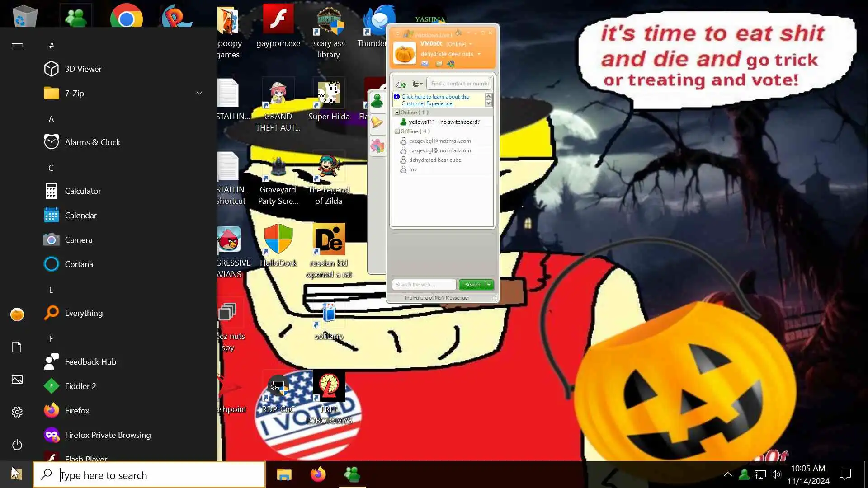The width and height of the screenshot is (868, 488).
Task: Expand the 7-Zip folder in Start menu
Action: pyautogui.click(x=199, y=93)
